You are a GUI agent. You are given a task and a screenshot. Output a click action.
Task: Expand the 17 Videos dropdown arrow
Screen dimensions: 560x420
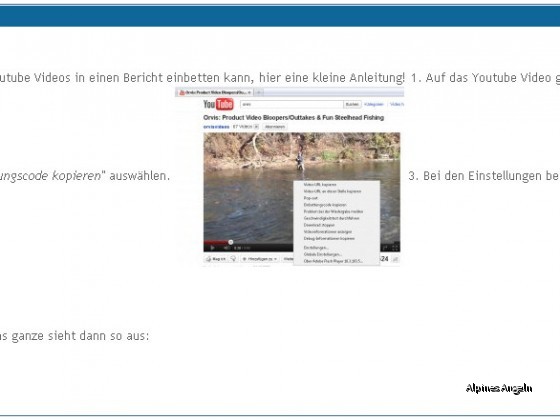pyautogui.click(x=256, y=127)
